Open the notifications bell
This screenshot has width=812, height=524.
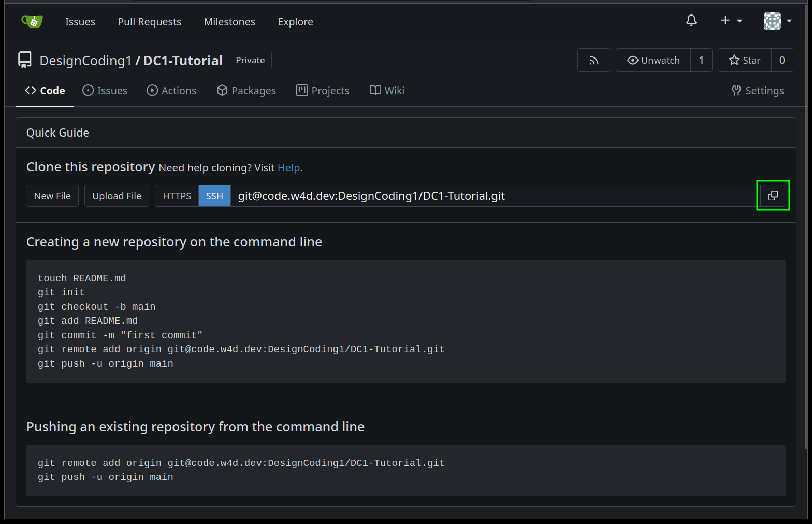pos(691,21)
